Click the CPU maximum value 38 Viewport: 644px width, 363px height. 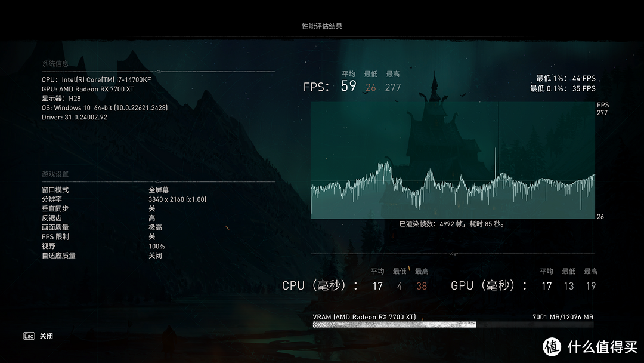(422, 286)
